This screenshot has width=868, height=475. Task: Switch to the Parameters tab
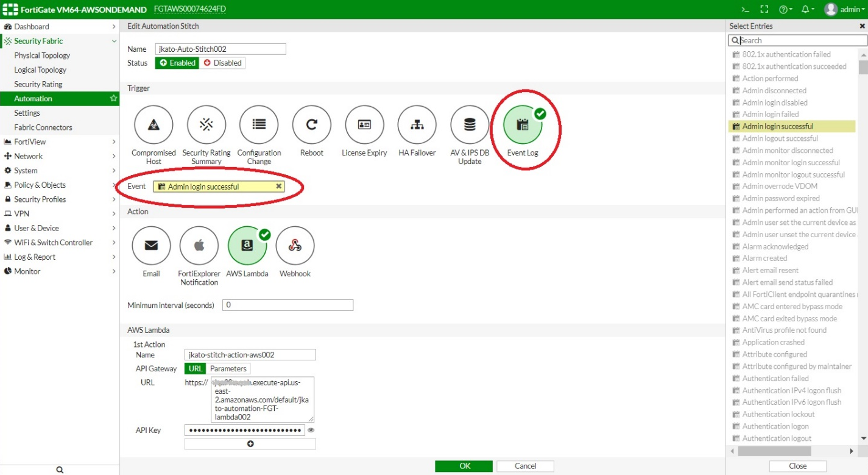click(x=227, y=368)
